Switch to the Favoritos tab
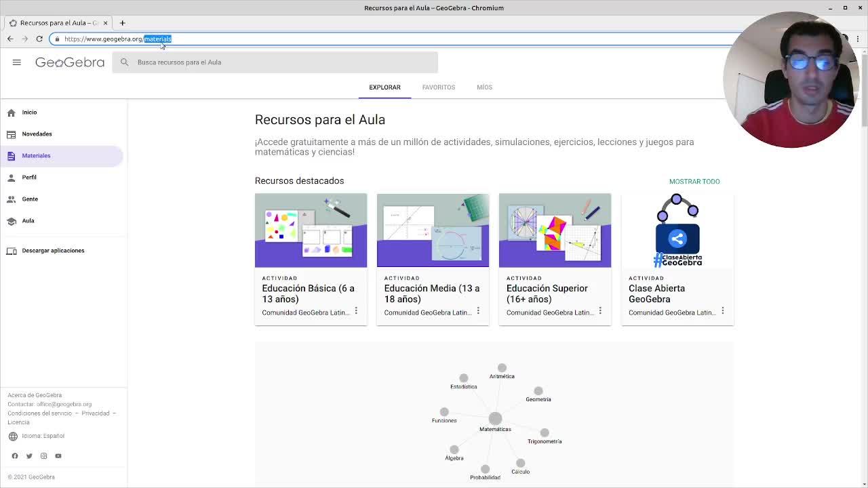The width and height of the screenshot is (868, 488). point(438,87)
